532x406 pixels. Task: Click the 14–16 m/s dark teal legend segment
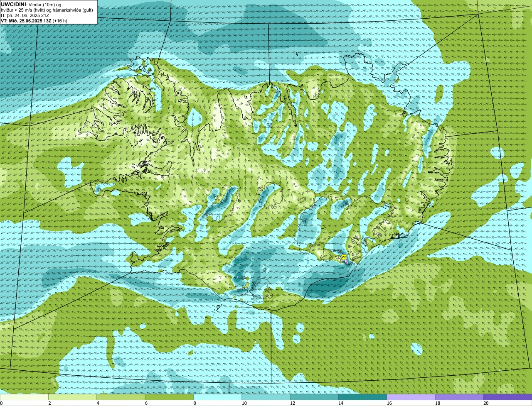(x=362, y=397)
